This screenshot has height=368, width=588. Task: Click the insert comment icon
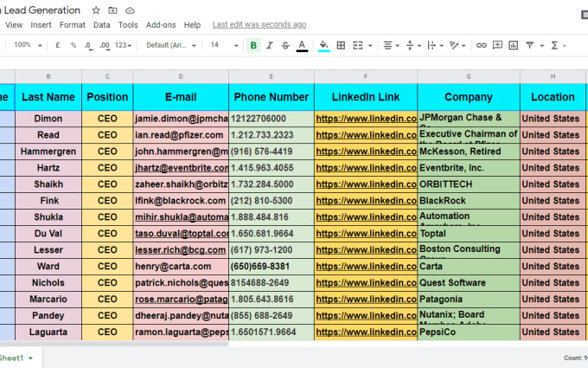coord(497,45)
